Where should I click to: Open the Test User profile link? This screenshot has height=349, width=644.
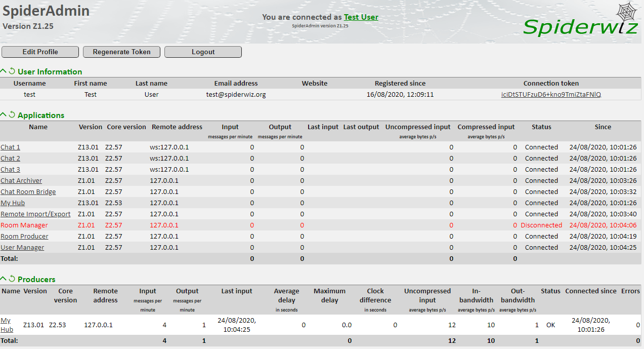361,17
